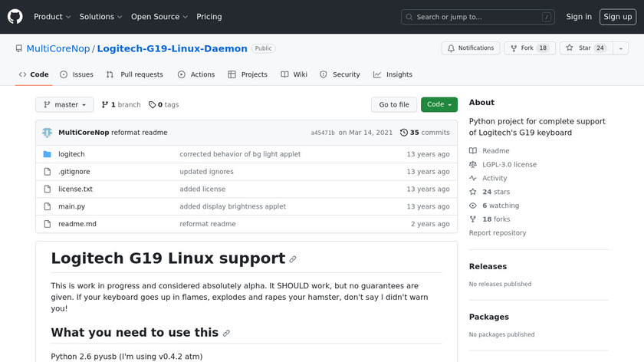
Task: Click the link icon beside Logitech G19 heading
Action: [x=293, y=260]
